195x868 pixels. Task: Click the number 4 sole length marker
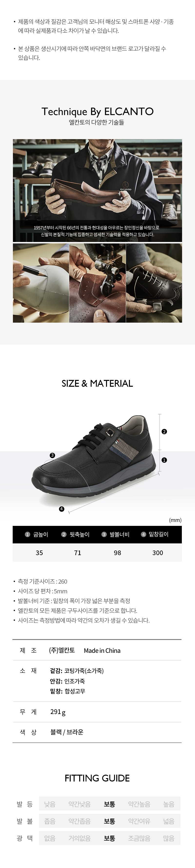(x=62, y=509)
